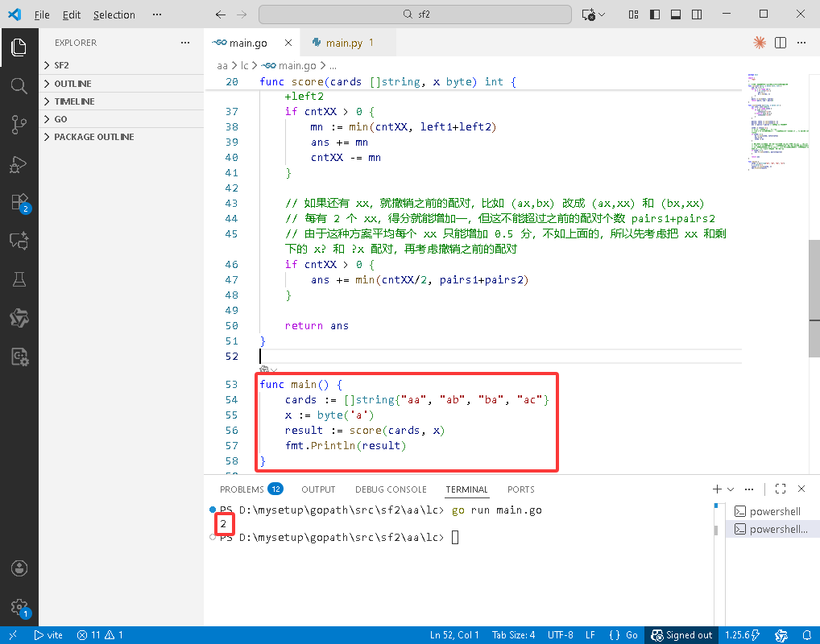The height and width of the screenshot is (644, 820).
Task: Switch to the OUTPUT panel tab
Action: point(318,489)
